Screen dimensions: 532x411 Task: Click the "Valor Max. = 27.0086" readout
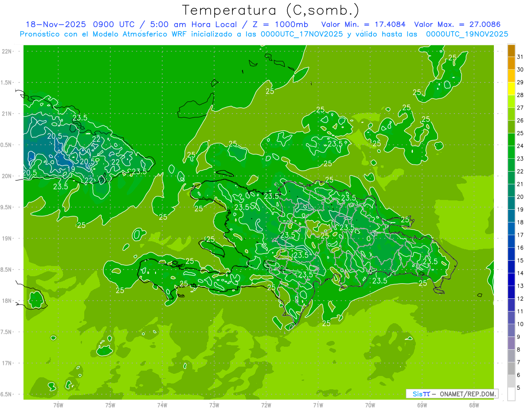(458, 24)
